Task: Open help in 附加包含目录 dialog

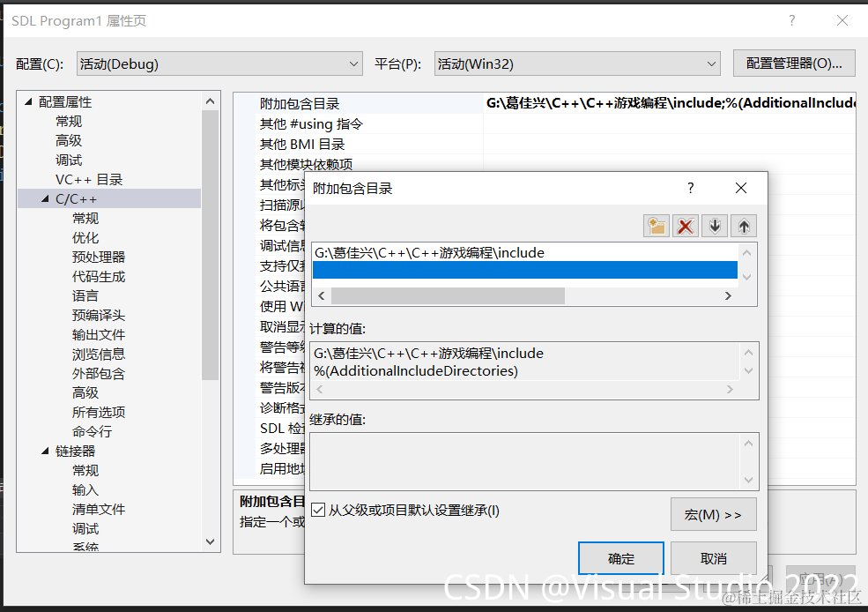Action: point(690,189)
